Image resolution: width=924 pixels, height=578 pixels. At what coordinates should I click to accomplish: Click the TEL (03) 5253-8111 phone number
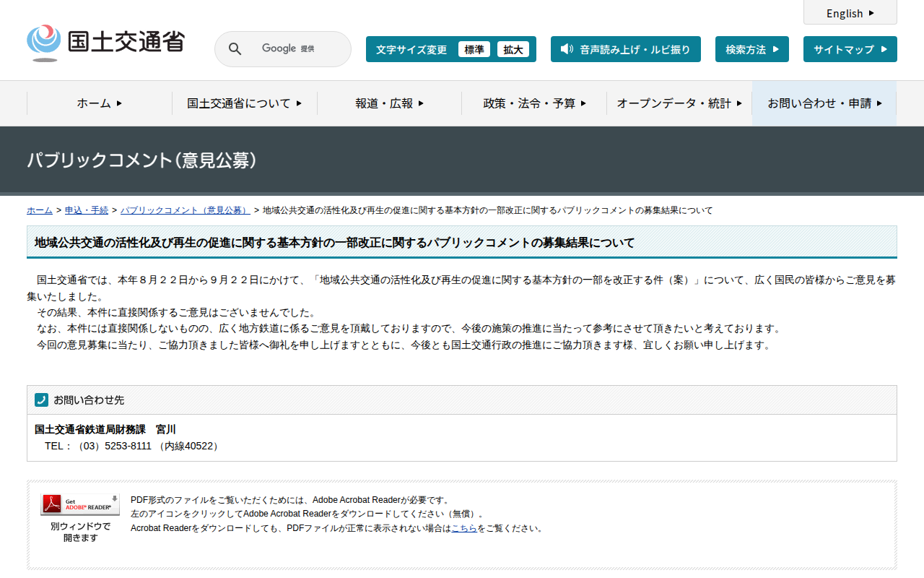tap(133, 446)
